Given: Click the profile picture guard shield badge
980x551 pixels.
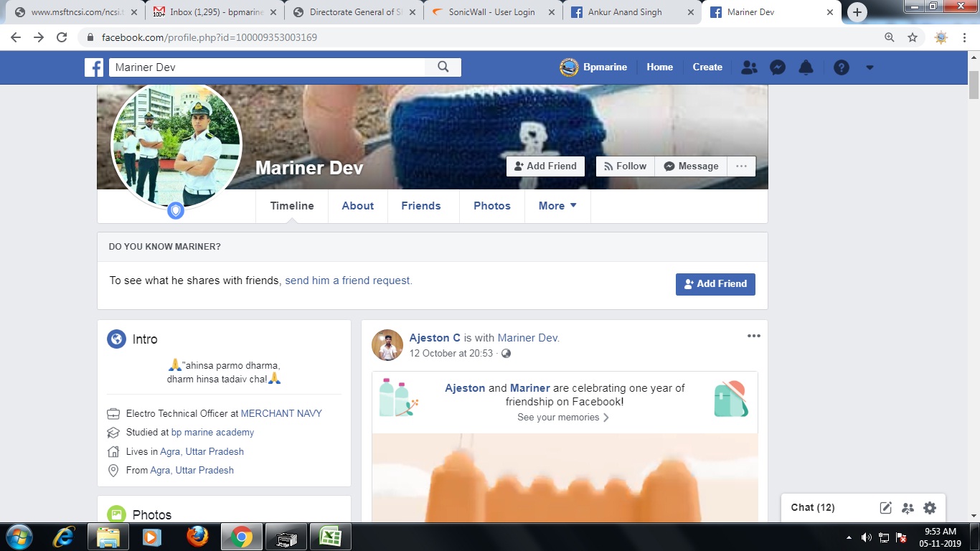Looking at the screenshot, I should [176, 211].
